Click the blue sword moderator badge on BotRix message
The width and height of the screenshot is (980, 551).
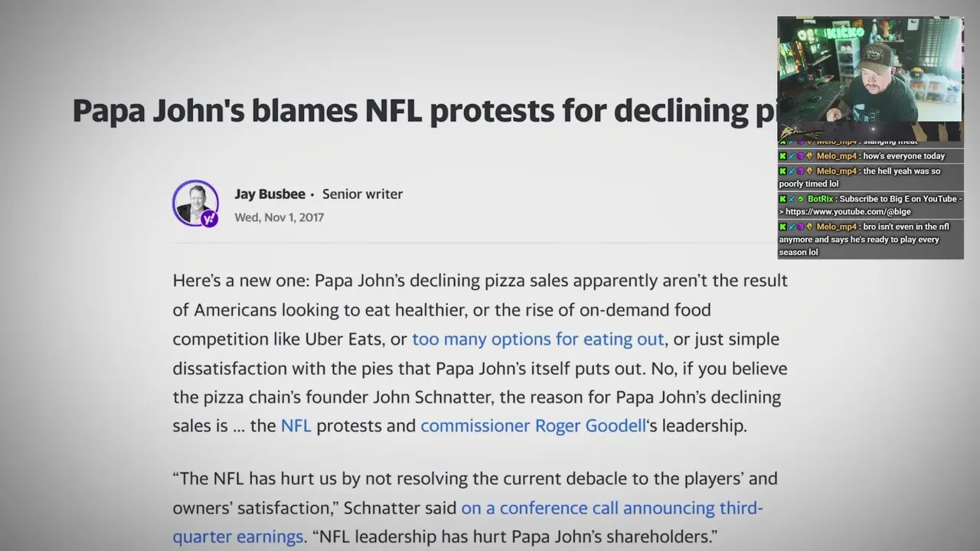click(x=792, y=199)
